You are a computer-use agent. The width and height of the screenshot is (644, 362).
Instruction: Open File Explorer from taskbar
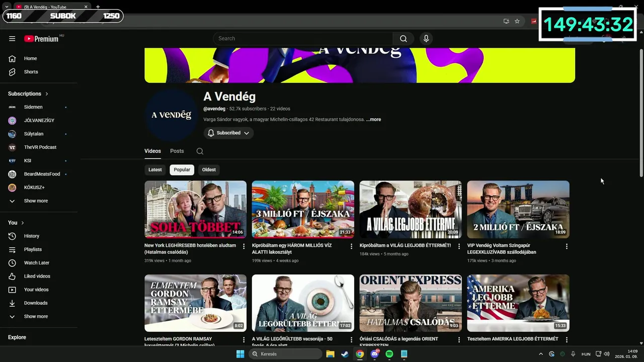tap(330, 354)
